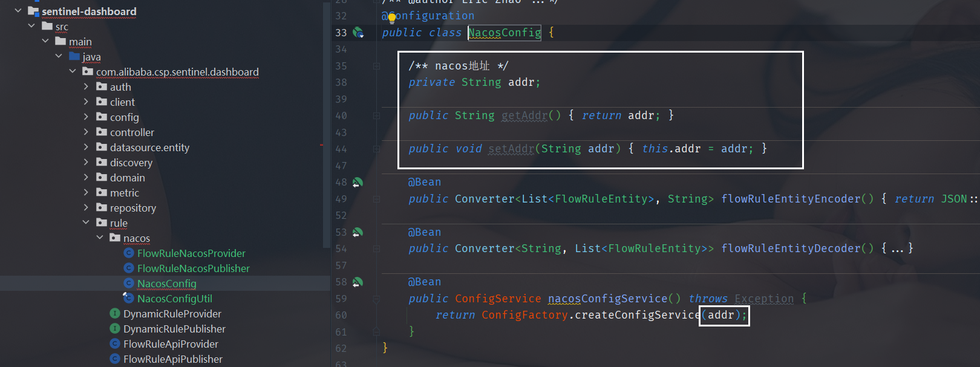This screenshot has width=980, height=367.
Task: Open FlowRuleNacosPublisher in the project tree
Action: tap(194, 268)
